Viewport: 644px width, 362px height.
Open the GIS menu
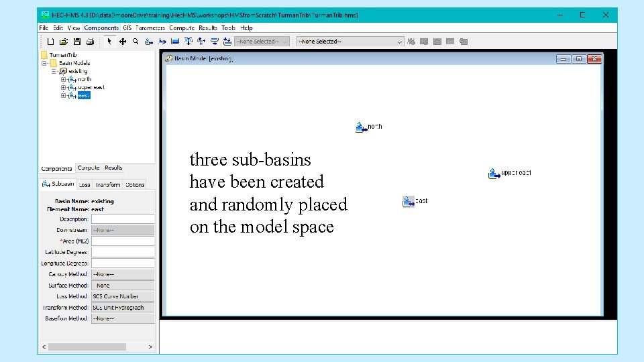point(127,28)
